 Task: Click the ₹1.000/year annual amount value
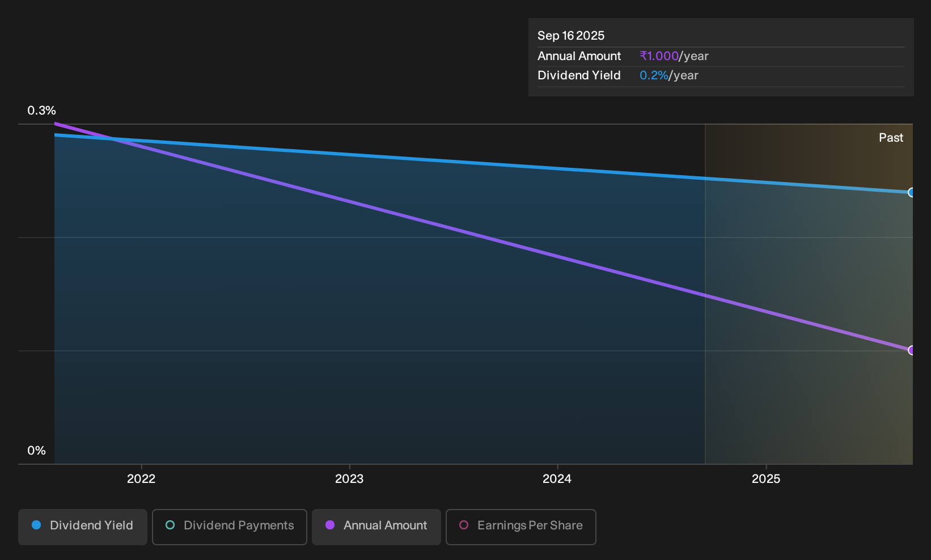(674, 56)
